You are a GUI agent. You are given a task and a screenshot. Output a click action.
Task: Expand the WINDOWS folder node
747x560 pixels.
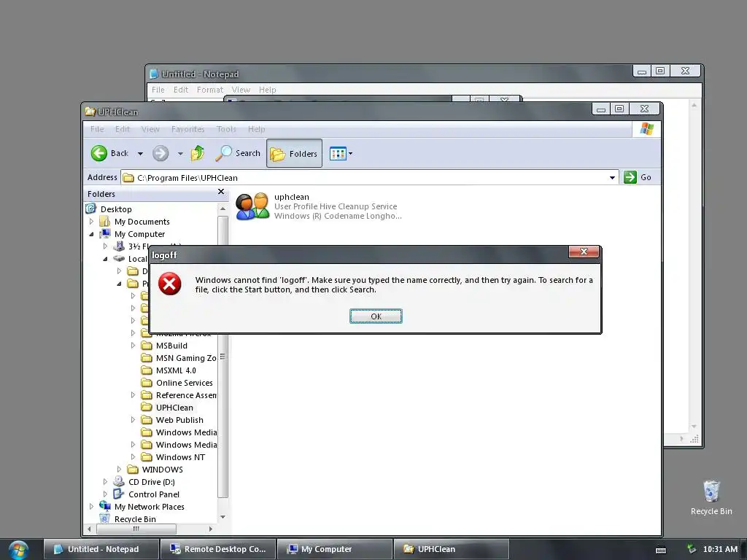[x=119, y=469]
